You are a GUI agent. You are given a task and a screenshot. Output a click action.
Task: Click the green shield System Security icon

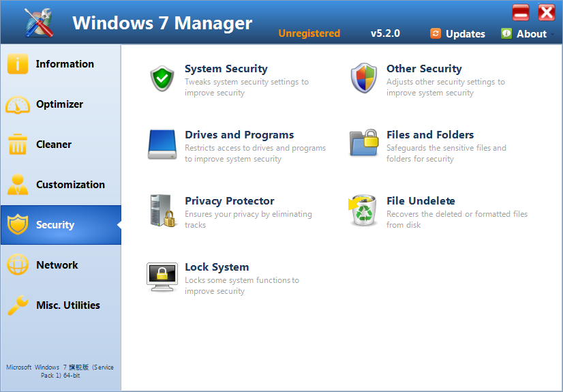[162, 78]
